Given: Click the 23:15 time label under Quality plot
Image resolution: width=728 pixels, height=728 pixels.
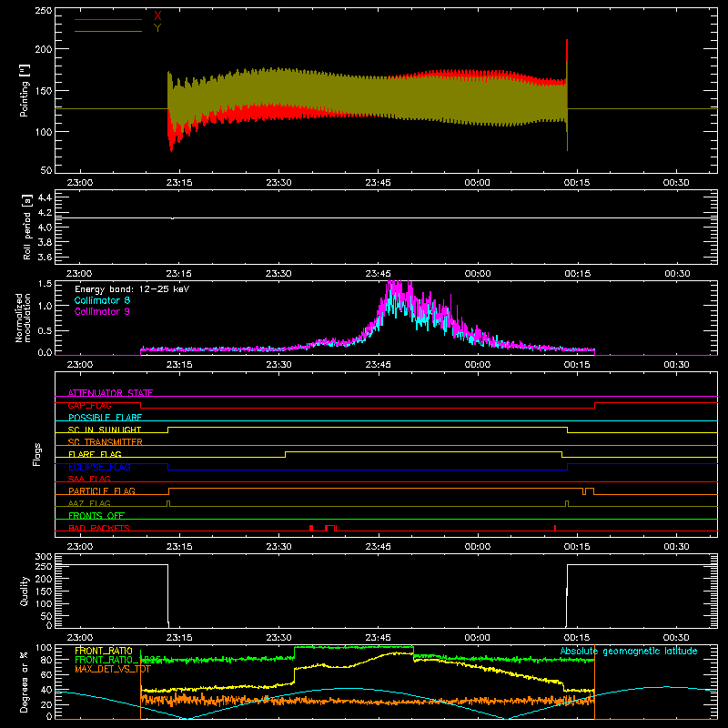Looking at the screenshot, I should [x=179, y=638].
